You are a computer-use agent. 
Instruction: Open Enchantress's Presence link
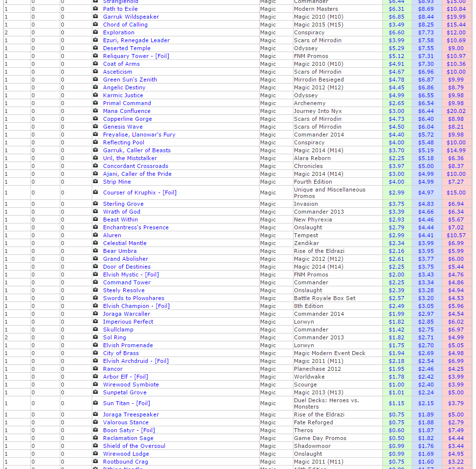[x=136, y=227]
